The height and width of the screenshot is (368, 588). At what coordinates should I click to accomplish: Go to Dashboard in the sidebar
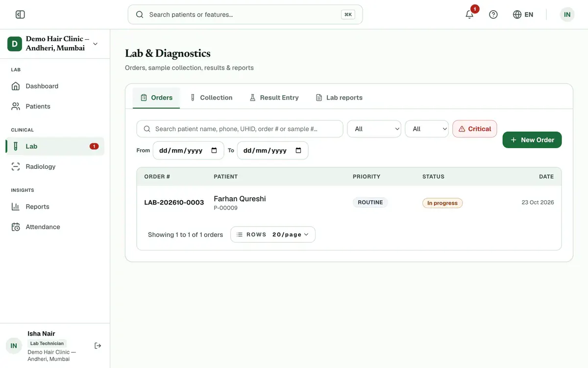pos(55,86)
